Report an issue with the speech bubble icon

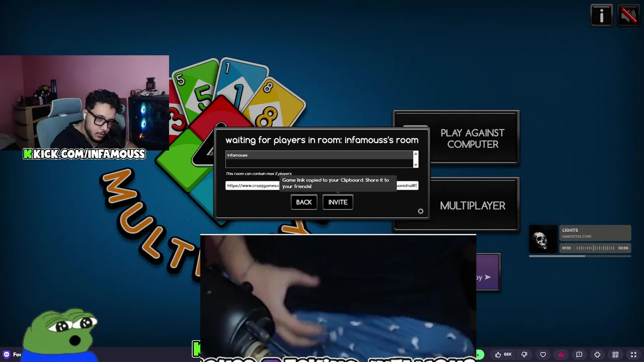click(579, 354)
